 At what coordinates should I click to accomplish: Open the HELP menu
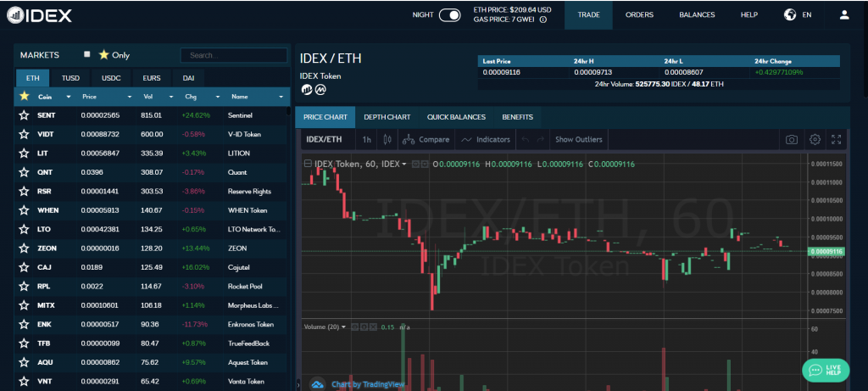[749, 15]
